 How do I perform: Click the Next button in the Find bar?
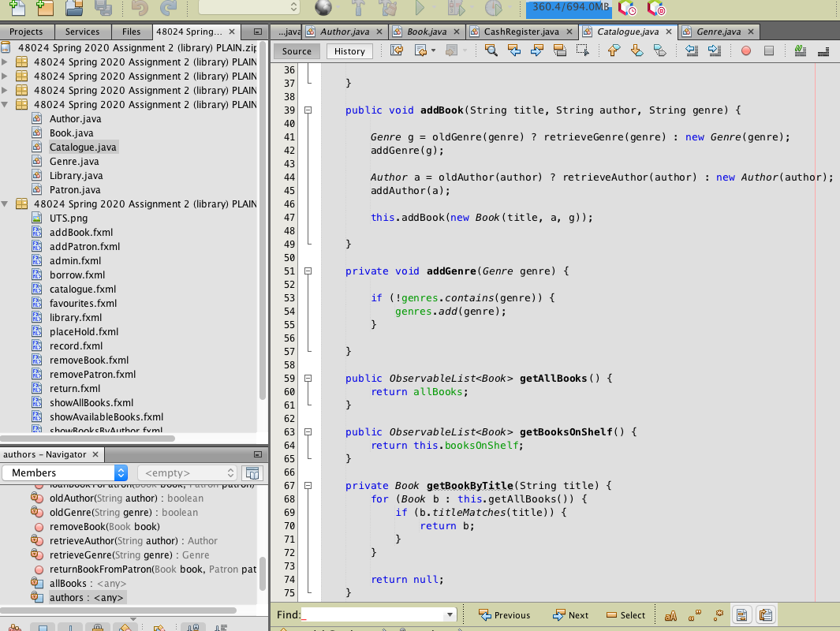click(570, 614)
